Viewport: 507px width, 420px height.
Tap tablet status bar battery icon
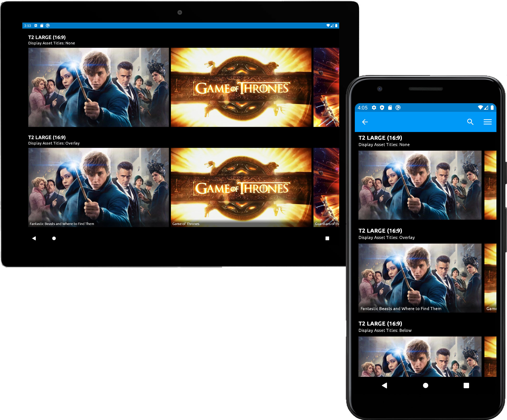[x=336, y=26]
